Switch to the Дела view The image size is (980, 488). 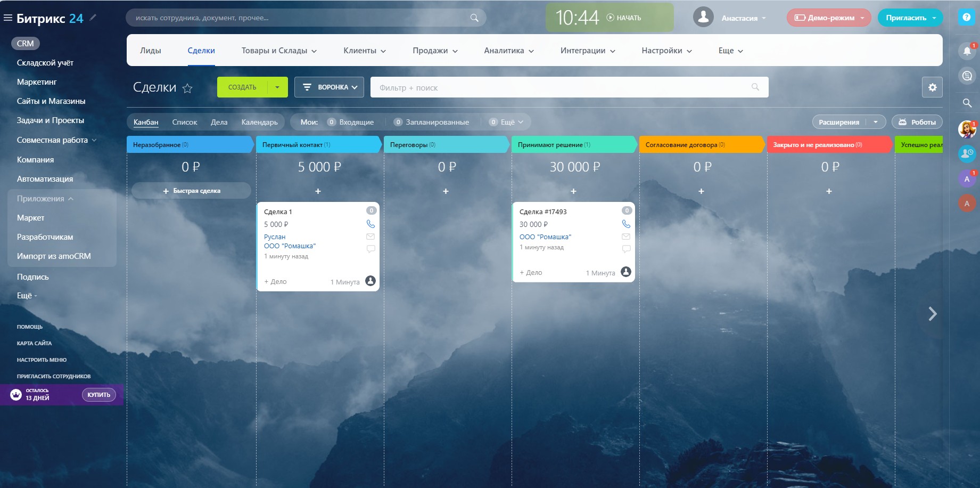pyautogui.click(x=219, y=122)
